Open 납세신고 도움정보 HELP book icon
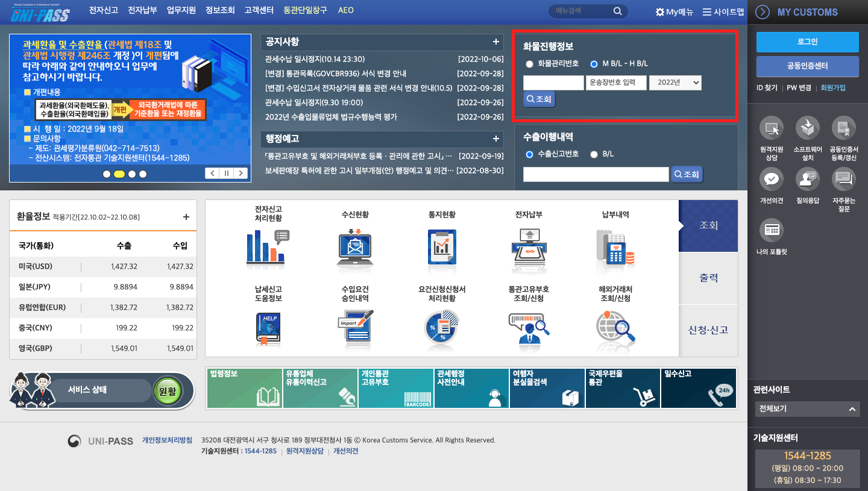 [x=267, y=328]
